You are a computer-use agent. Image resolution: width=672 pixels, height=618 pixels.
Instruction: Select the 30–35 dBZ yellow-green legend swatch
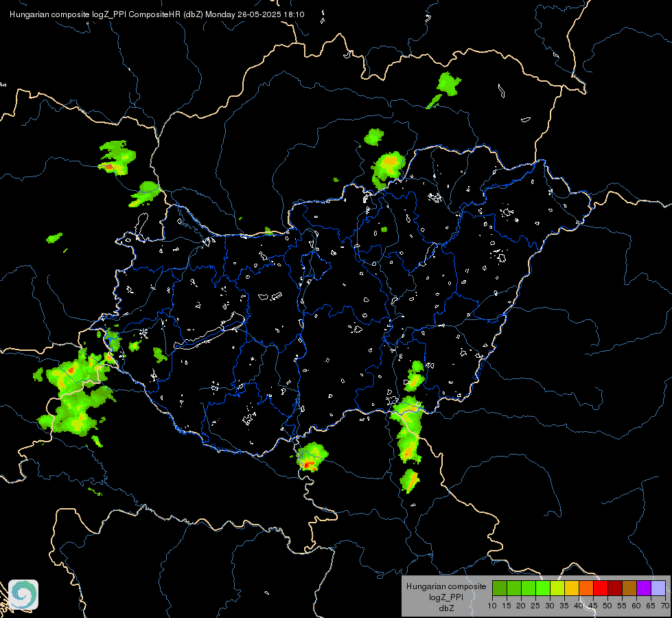[557, 588]
